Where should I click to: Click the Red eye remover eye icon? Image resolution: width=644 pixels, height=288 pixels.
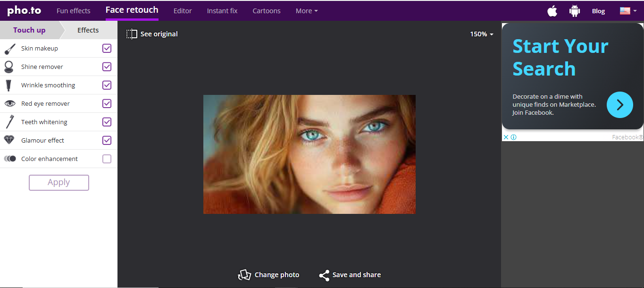pos(10,103)
